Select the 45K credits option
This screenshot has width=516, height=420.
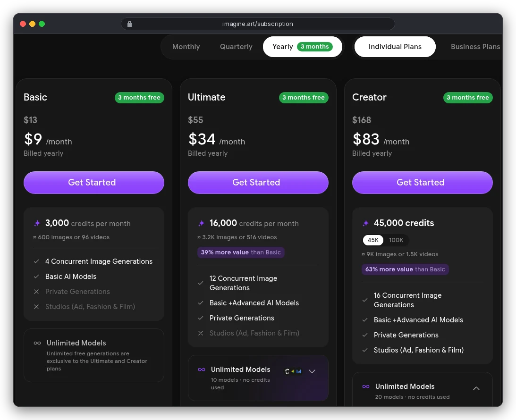click(373, 240)
